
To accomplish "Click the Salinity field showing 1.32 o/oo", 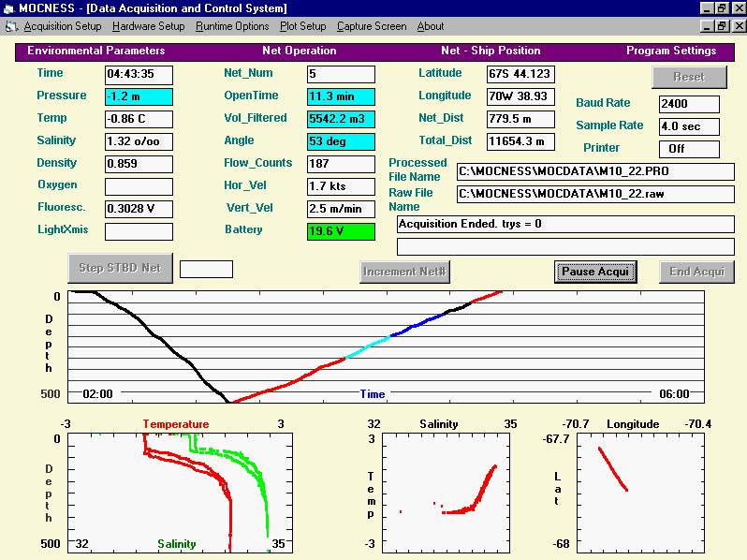I will point(139,141).
